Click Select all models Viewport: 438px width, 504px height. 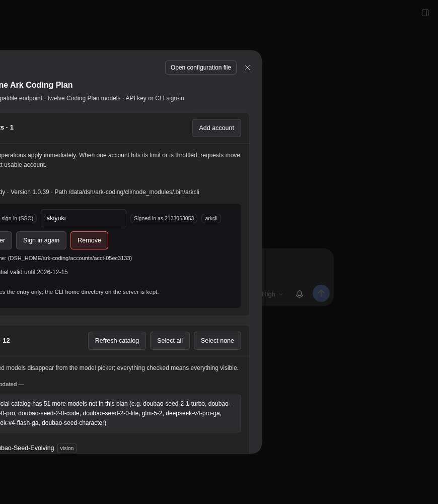170,341
